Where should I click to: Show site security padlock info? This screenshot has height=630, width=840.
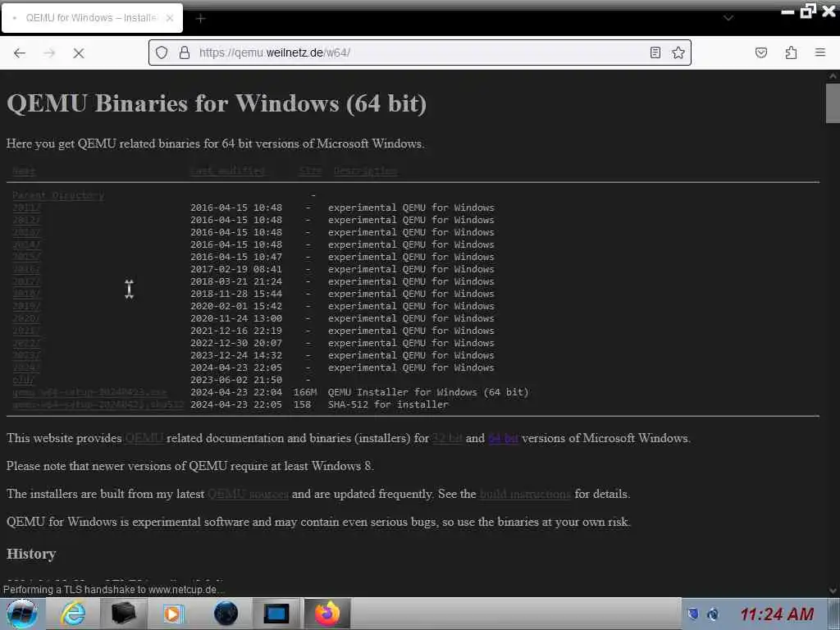coord(185,52)
